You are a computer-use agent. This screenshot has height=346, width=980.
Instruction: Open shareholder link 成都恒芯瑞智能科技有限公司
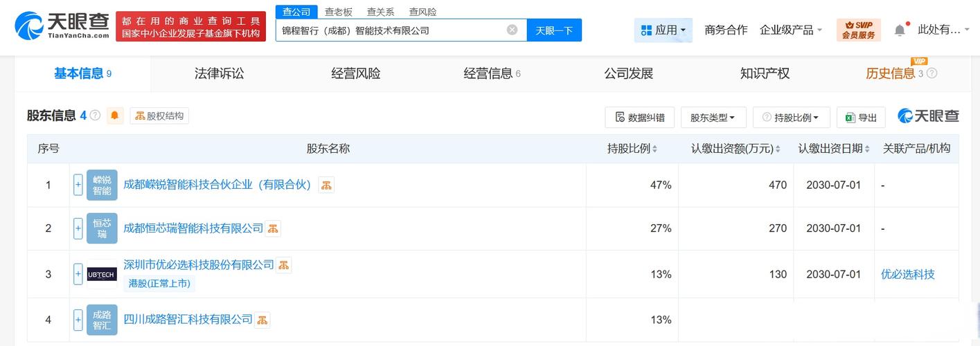[193, 228]
